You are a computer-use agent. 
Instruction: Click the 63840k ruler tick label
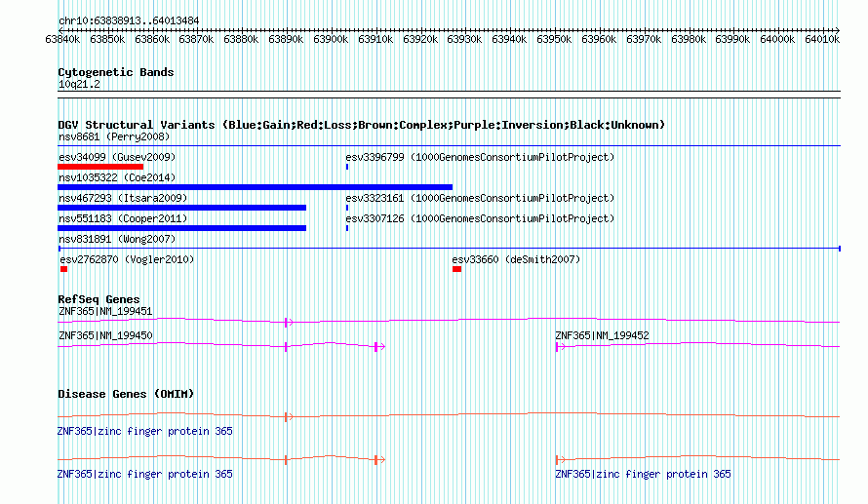tap(62, 39)
